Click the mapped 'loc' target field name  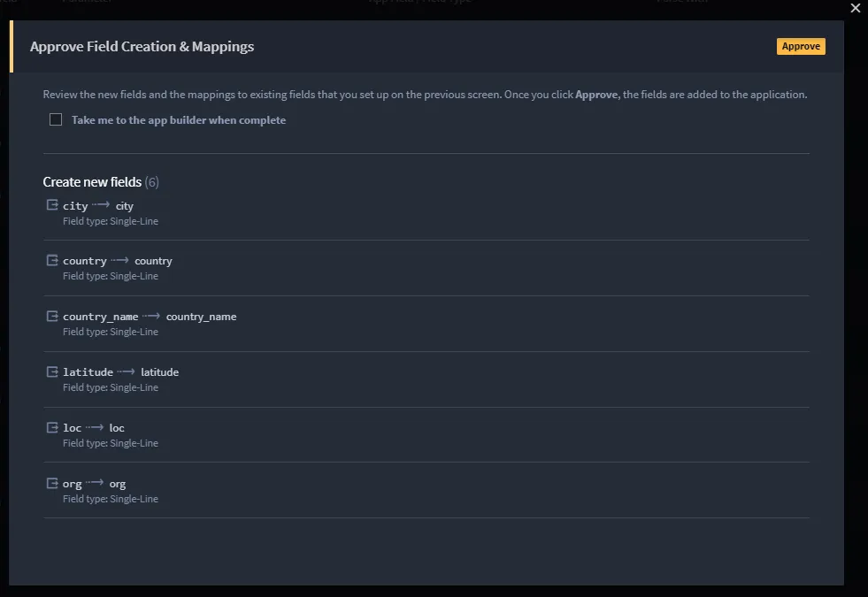(117, 428)
